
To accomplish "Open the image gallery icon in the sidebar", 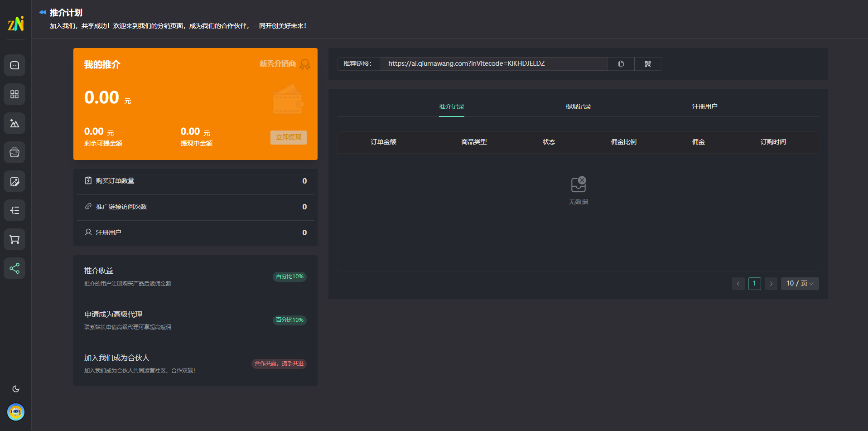I will [x=14, y=123].
